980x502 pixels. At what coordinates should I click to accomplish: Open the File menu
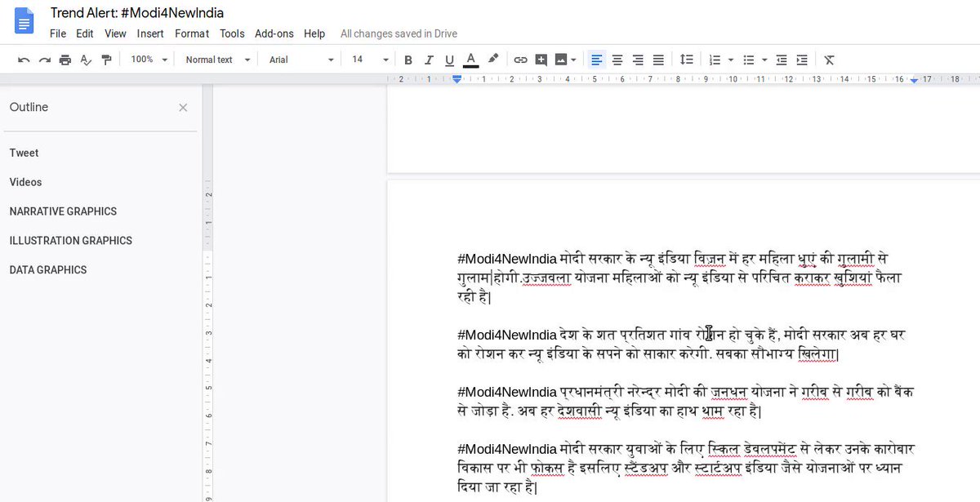58,33
